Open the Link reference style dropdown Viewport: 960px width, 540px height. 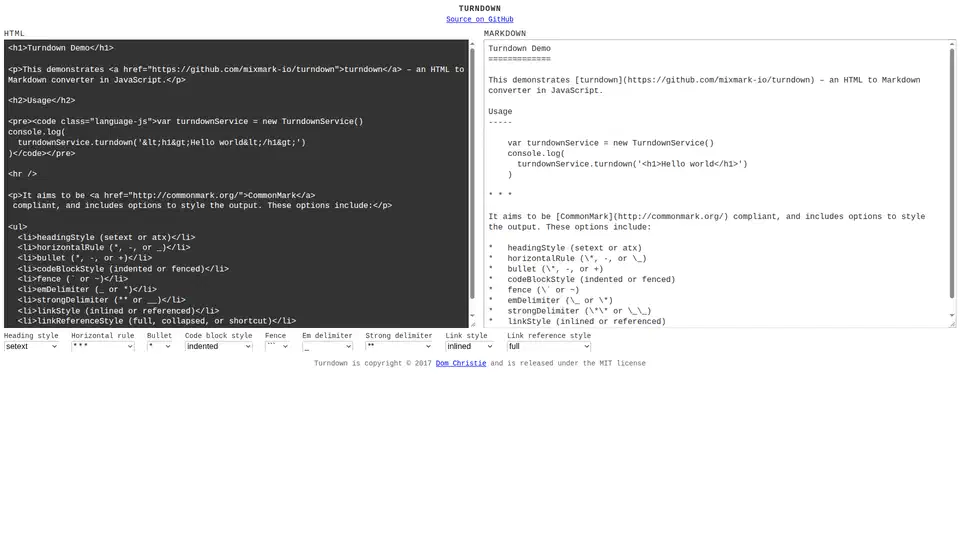(x=549, y=347)
